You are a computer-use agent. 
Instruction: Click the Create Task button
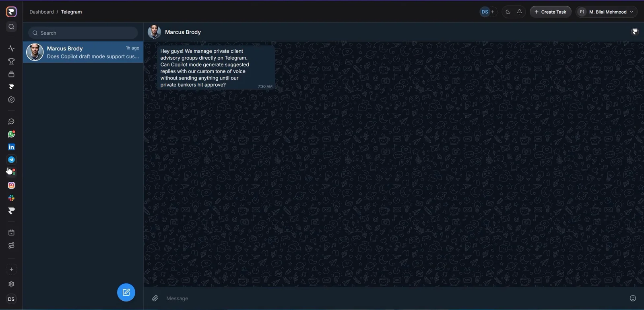[550, 12]
